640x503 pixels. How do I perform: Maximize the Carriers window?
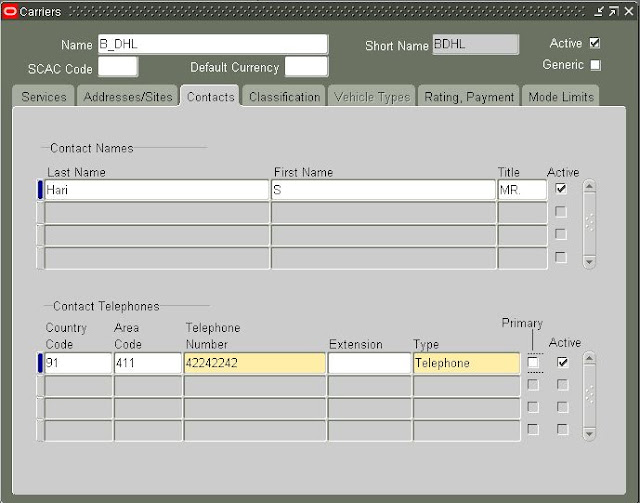coord(613,11)
